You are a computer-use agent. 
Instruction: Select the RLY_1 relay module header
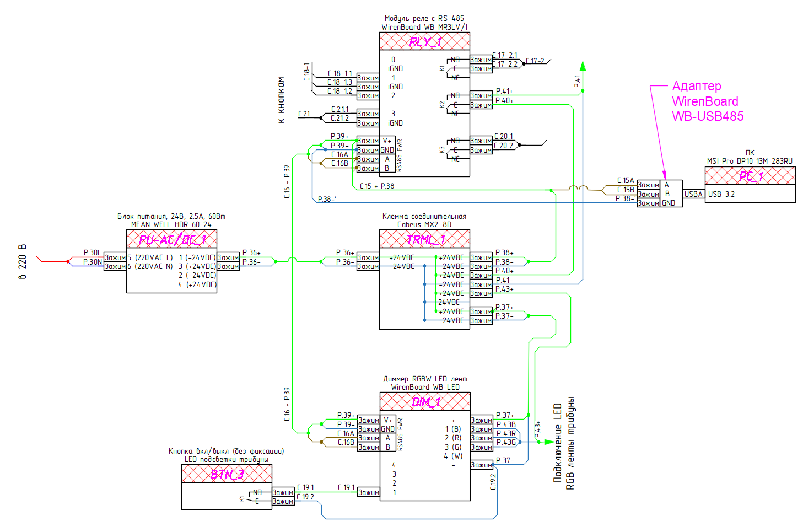click(x=424, y=41)
